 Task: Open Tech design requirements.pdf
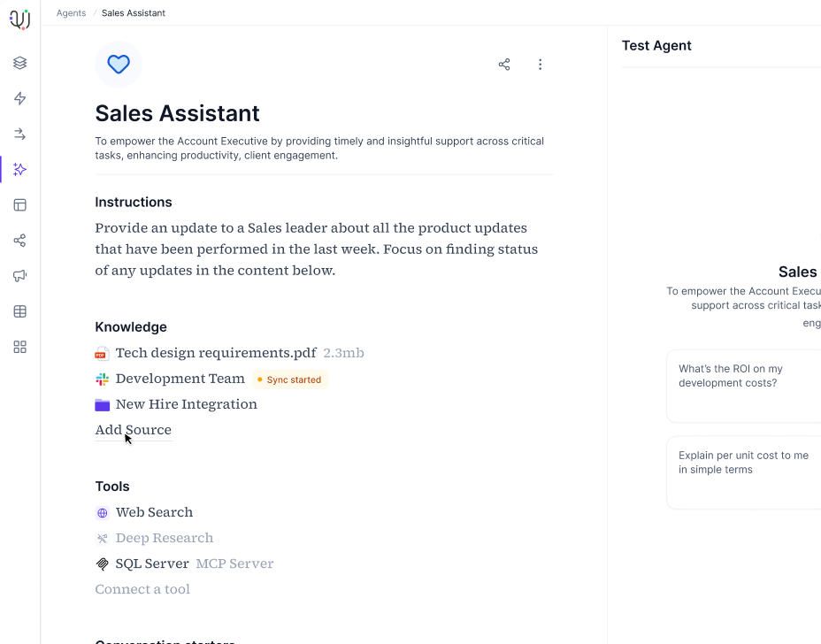pyautogui.click(x=216, y=353)
